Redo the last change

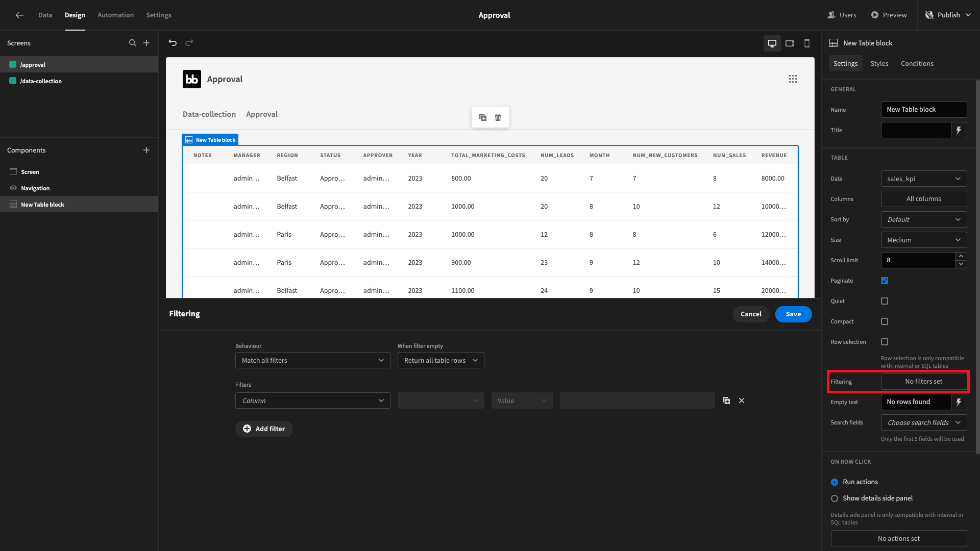(x=189, y=43)
